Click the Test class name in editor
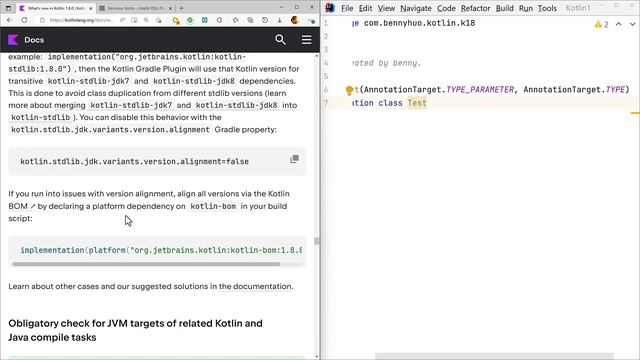The height and width of the screenshot is (360, 640). point(417,103)
